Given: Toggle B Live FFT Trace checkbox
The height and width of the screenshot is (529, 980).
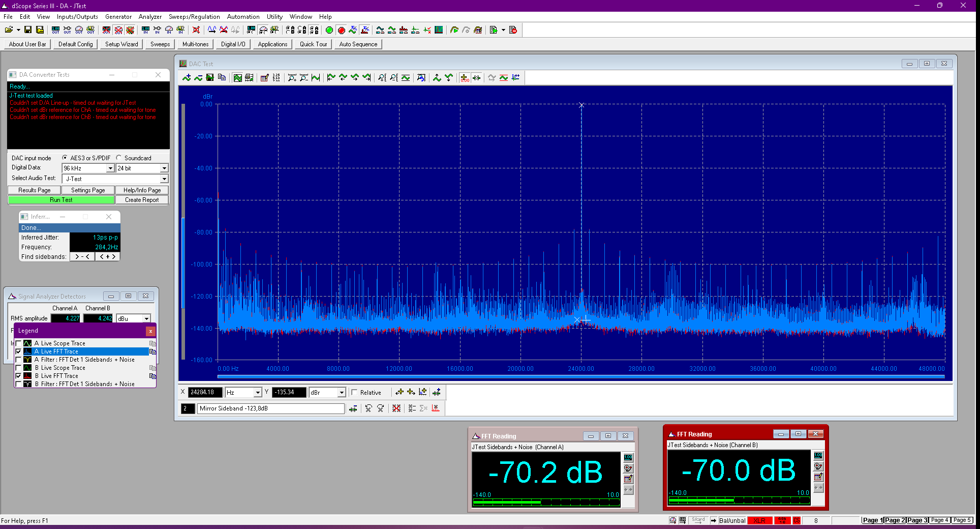Looking at the screenshot, I should (19, 376).
